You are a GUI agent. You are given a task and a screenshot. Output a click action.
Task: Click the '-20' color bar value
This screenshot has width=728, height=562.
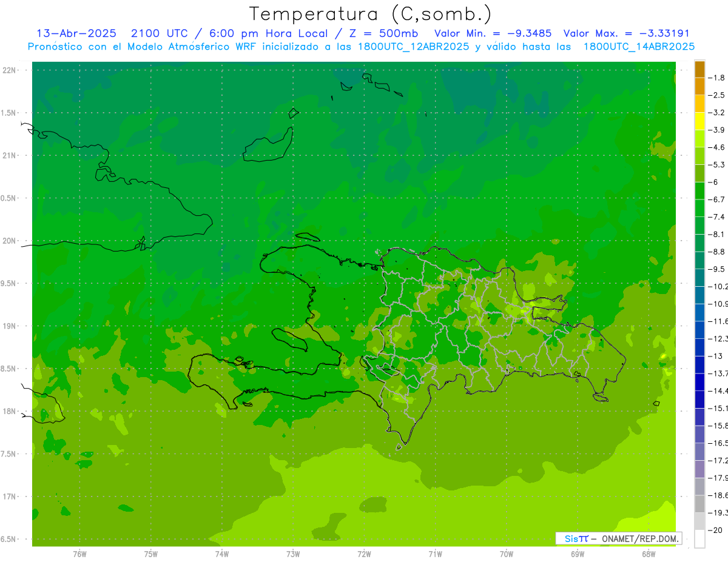(x=716, y=530)
